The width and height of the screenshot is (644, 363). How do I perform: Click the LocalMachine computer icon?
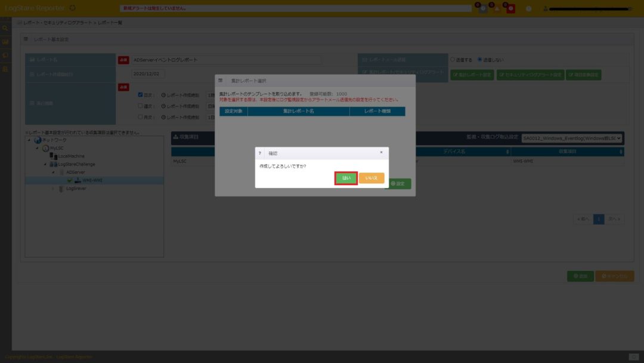(54, 156)
